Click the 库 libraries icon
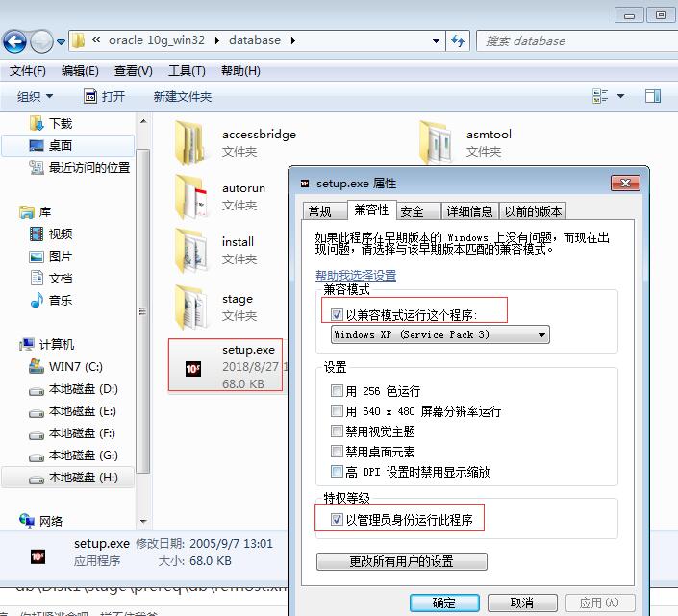The height and width of the screenshot is (616, 678). coord(26,212)
